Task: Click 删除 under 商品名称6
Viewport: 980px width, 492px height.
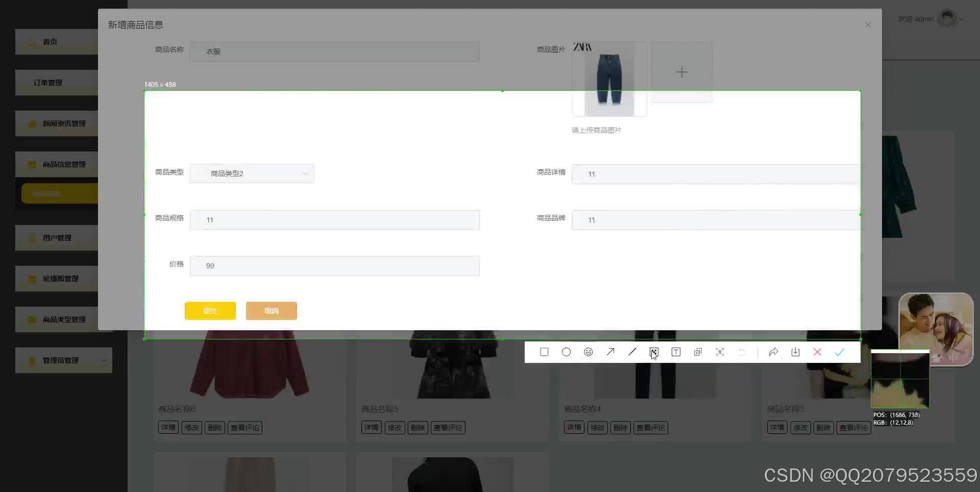Action: 215,428
